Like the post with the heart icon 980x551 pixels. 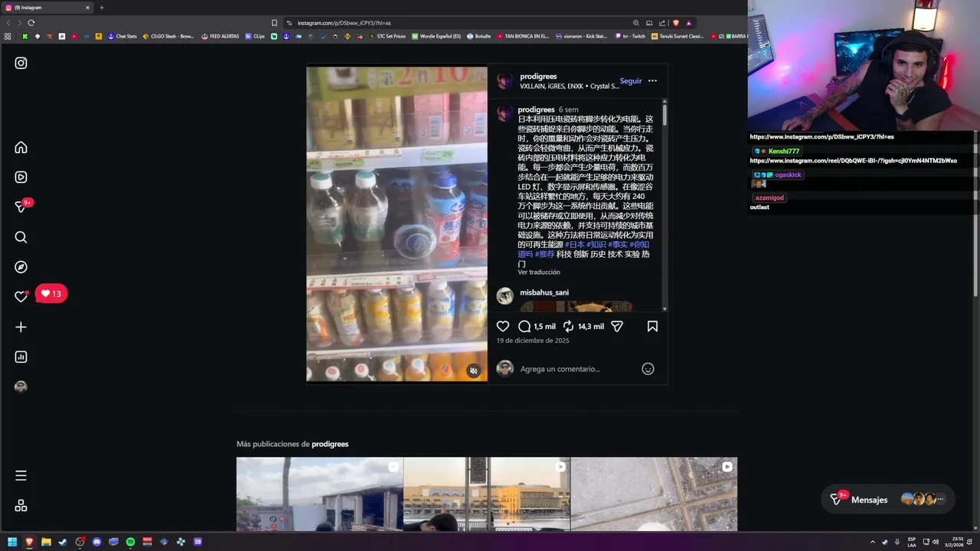tap(502, 326)
